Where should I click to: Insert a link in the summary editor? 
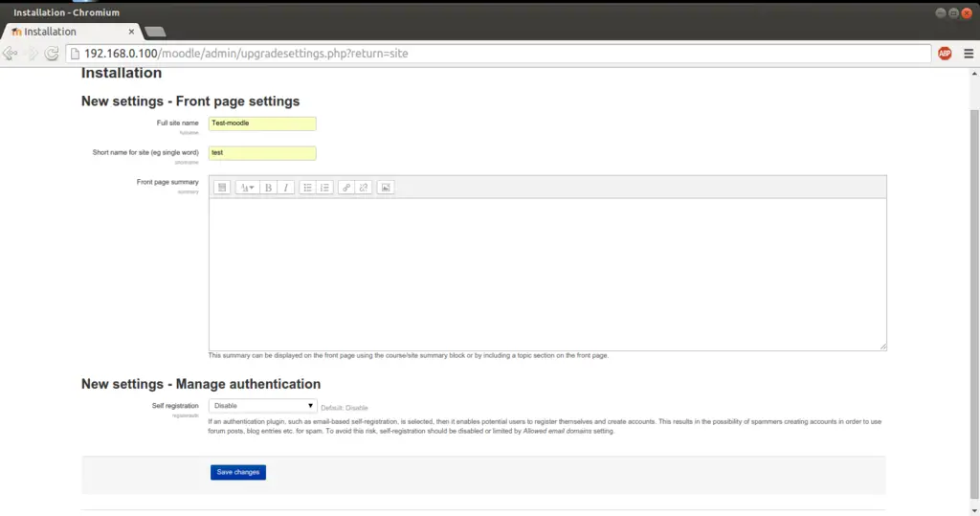(x=346, y=188)
